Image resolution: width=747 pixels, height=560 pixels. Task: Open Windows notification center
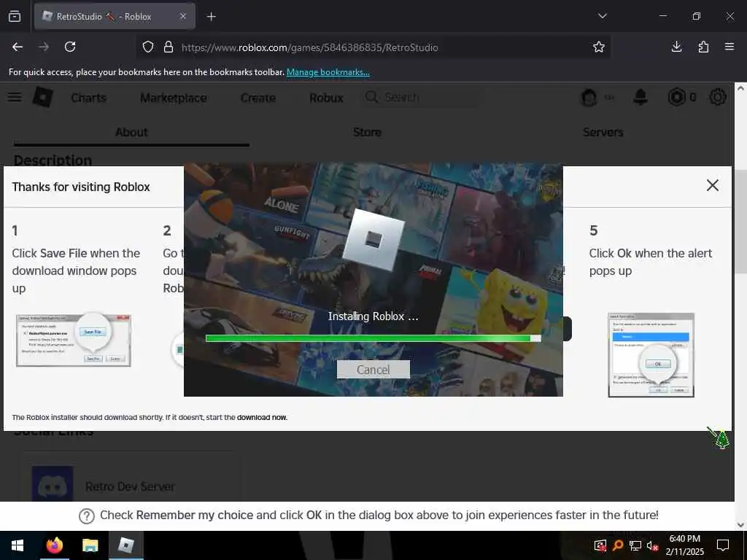click(723, 545)
